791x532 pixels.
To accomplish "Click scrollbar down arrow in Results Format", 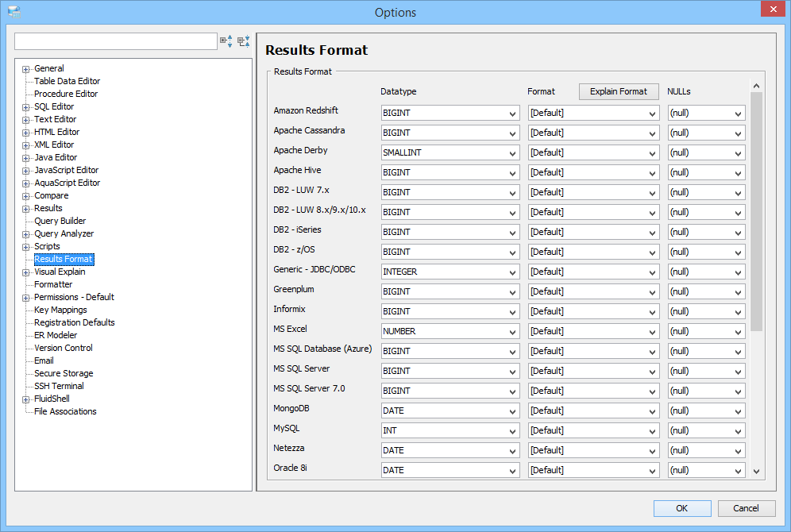I will click(756, 472).
